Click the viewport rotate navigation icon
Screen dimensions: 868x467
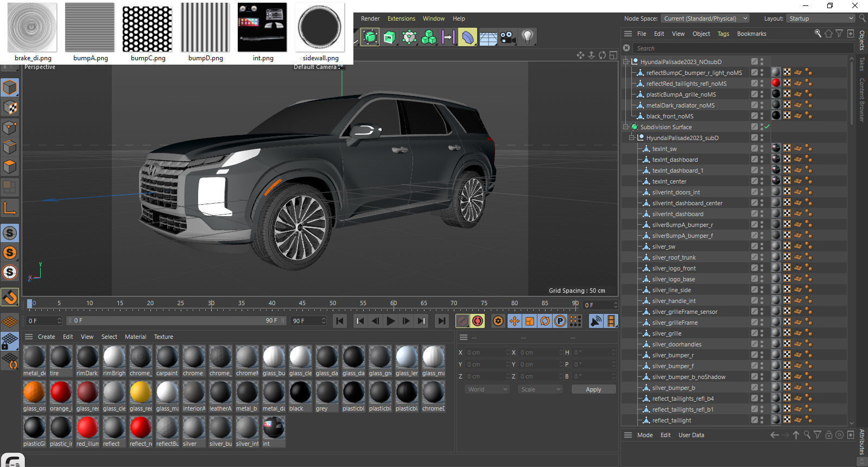click(x=602, y=55)
